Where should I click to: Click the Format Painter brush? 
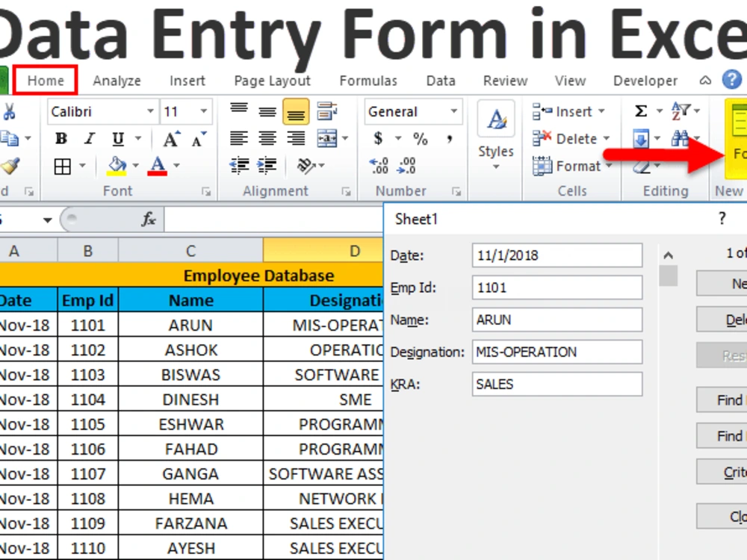tap(10, 166)
